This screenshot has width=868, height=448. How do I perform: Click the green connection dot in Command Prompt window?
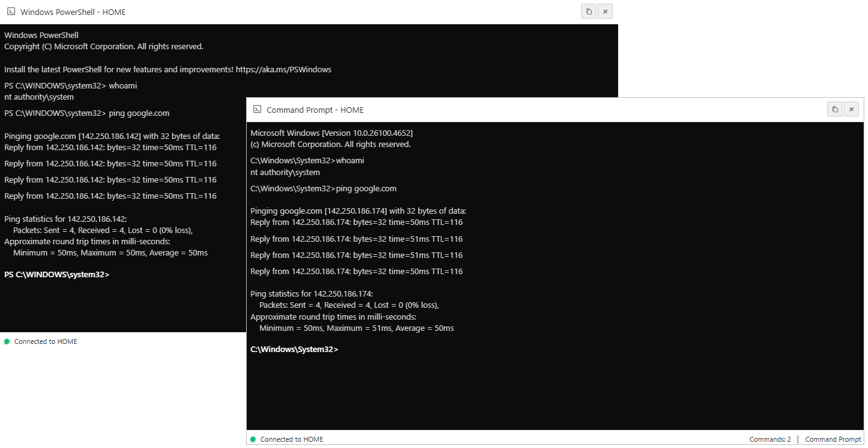pyautogui.click(x=252, y=439)
